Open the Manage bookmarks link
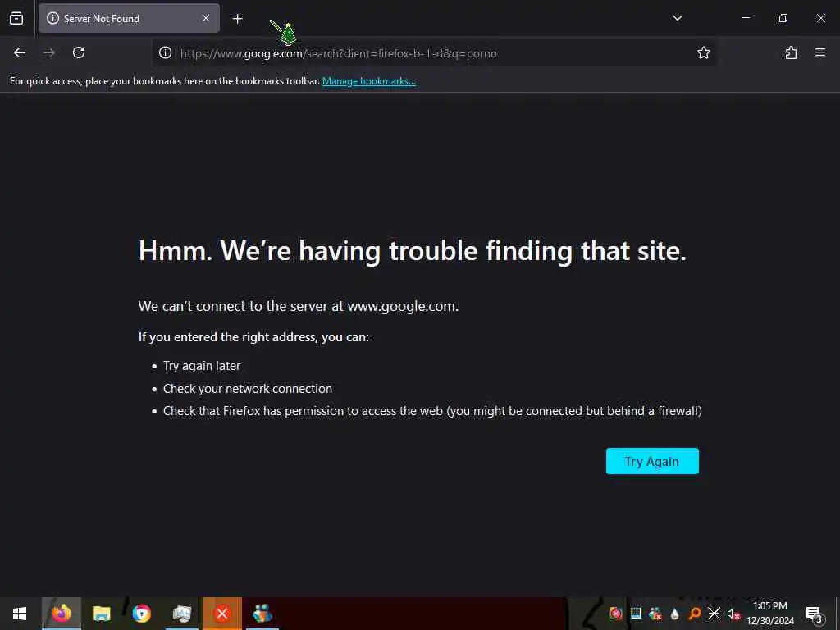 pos(368,81)
